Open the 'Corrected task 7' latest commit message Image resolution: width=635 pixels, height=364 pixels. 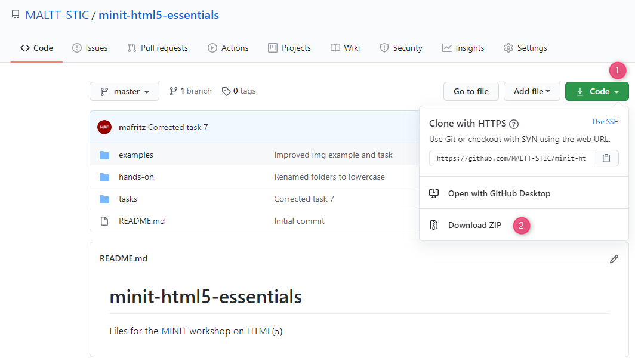click(x=178, y=127)
